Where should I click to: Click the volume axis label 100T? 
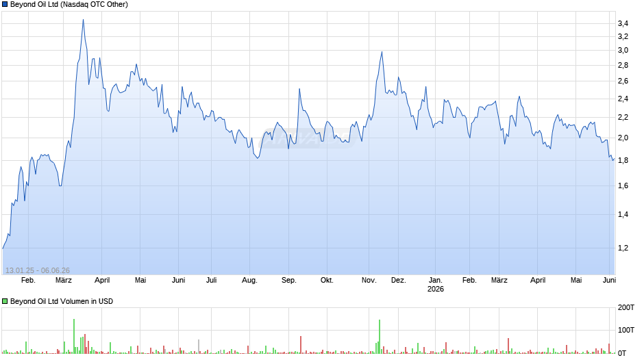point(626,330)
